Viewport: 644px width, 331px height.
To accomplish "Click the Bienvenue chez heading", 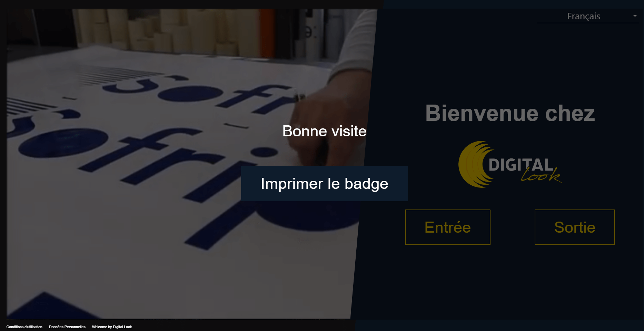I will [x=510, y=113].
